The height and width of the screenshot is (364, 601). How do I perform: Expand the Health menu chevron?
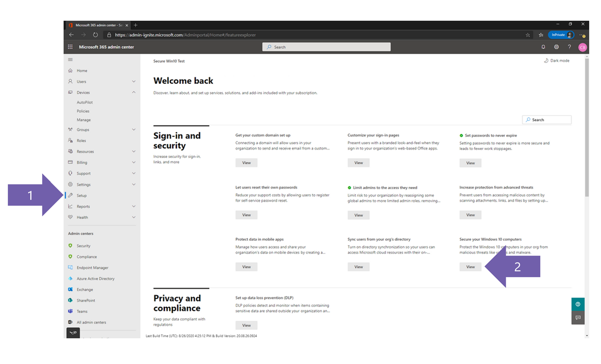click(134, 217)
